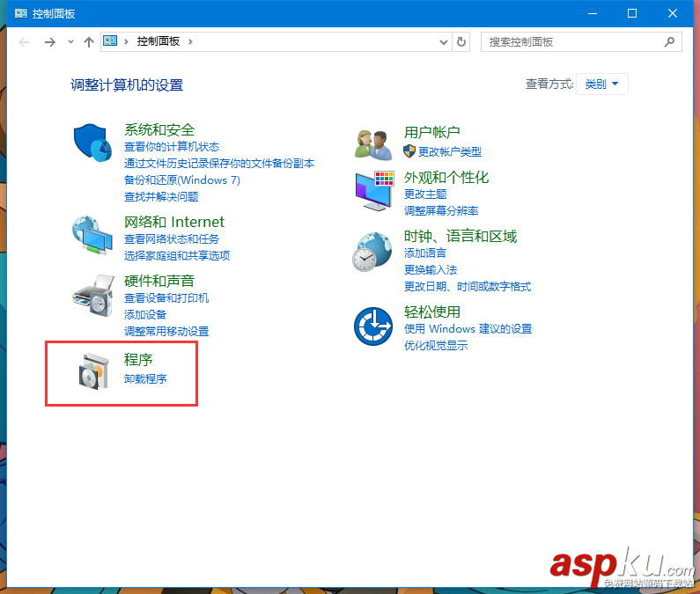Open the 硬件和声音 category heading
The width and height of the screenshot is (700, 594).
159,281
